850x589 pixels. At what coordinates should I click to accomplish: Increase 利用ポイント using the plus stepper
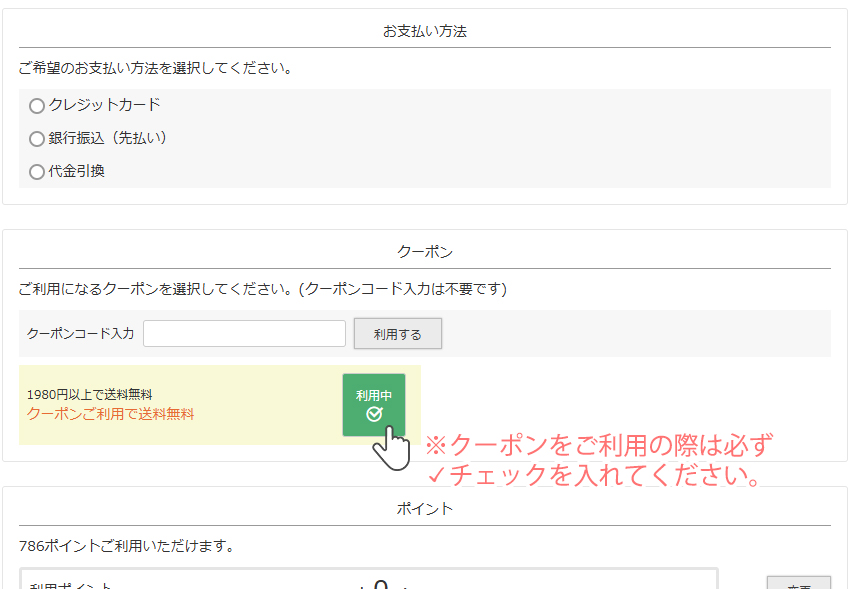click(405, 583)
